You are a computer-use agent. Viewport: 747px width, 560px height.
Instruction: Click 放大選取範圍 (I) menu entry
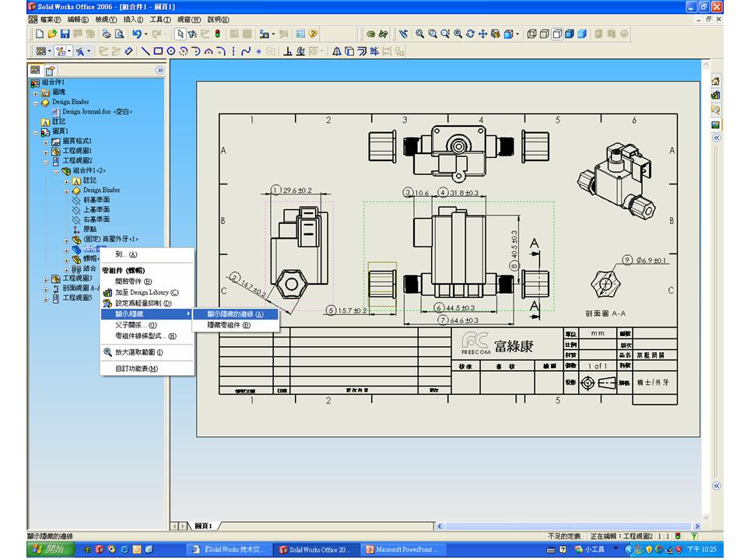pos(147,352)
